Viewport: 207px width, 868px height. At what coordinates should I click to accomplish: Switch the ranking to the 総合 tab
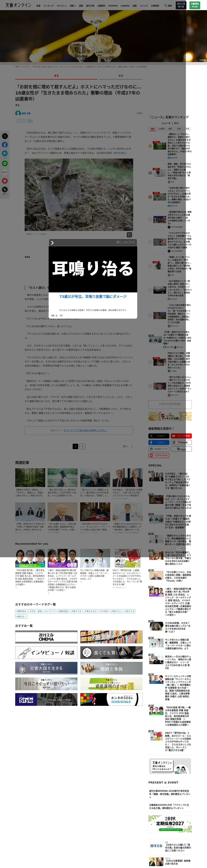(x=177, y=123)
